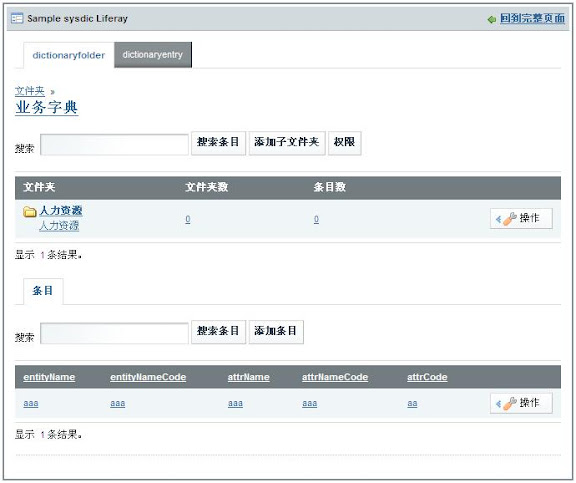Focus the folder search input field
This screenshot has height=483, width=576.
coord(114,145)
